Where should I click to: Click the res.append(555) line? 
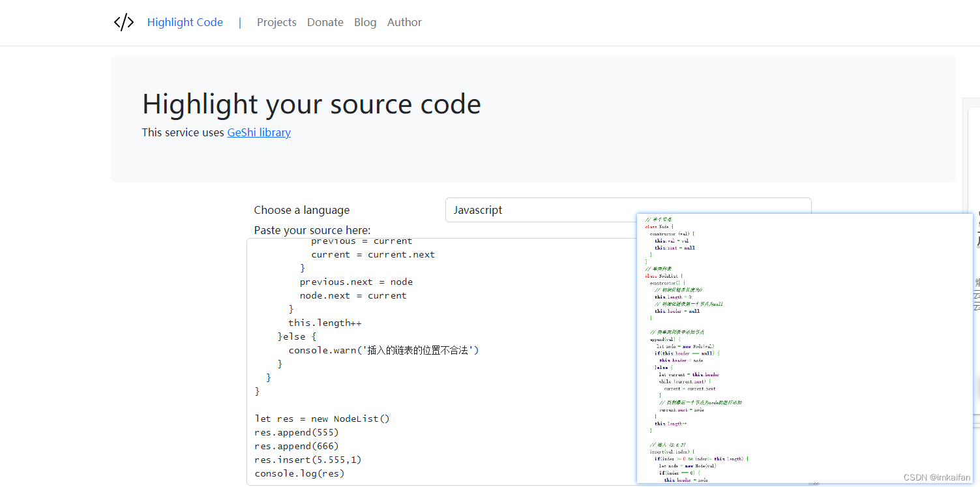(297, 433)
